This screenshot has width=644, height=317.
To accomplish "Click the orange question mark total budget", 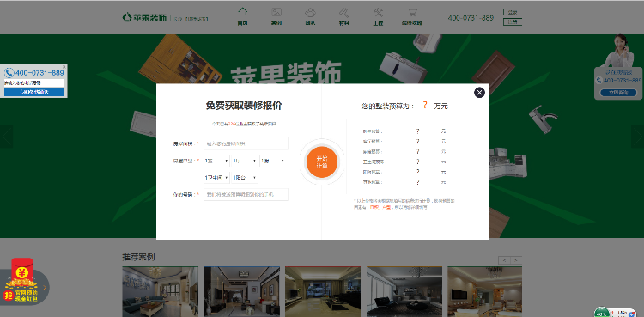I will (425, 106).
